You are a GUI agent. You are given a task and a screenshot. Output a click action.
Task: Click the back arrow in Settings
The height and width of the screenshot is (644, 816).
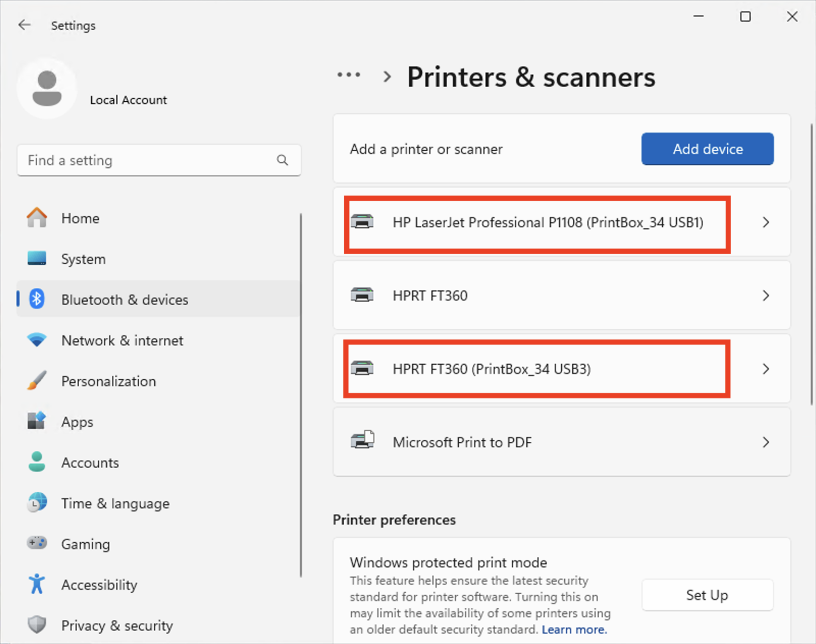[x=24, y=24]
